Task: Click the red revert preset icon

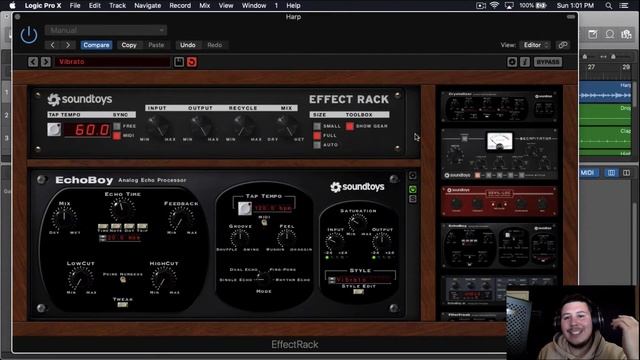Action: [192, 62]
